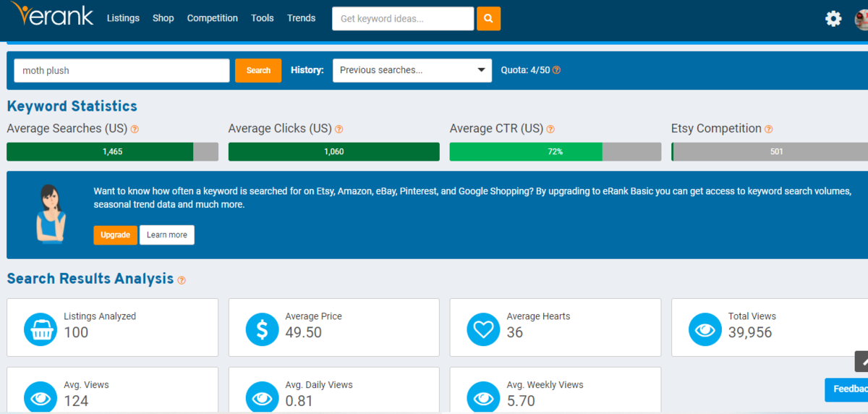The image size is (868, 414).
Task: Click help icon next to Quota
Action: point(556,70)
